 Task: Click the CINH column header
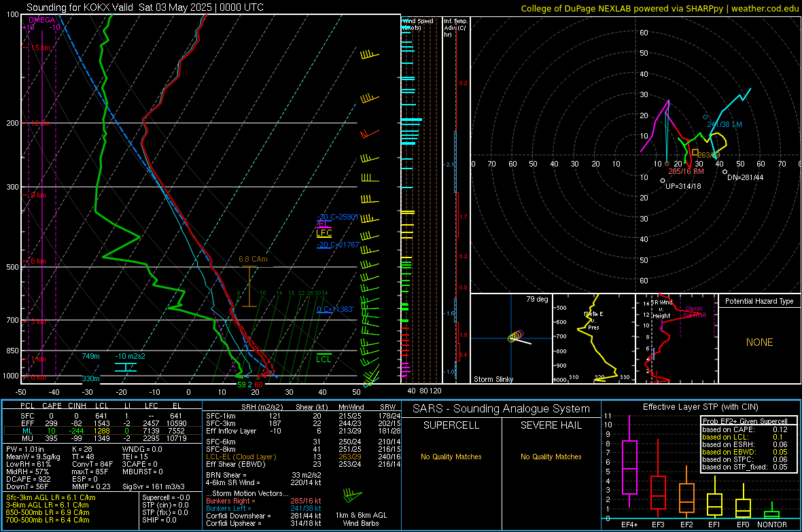(x=77, y=406)
